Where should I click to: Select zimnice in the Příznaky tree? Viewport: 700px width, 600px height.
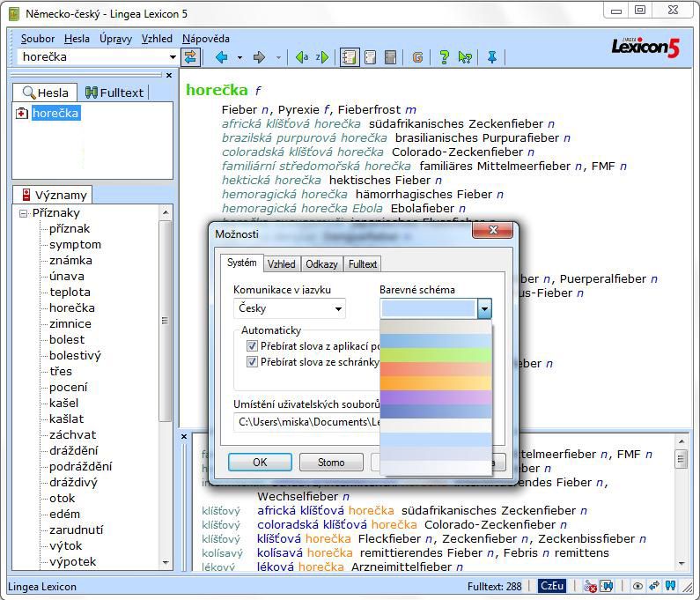tap(70, 324)
